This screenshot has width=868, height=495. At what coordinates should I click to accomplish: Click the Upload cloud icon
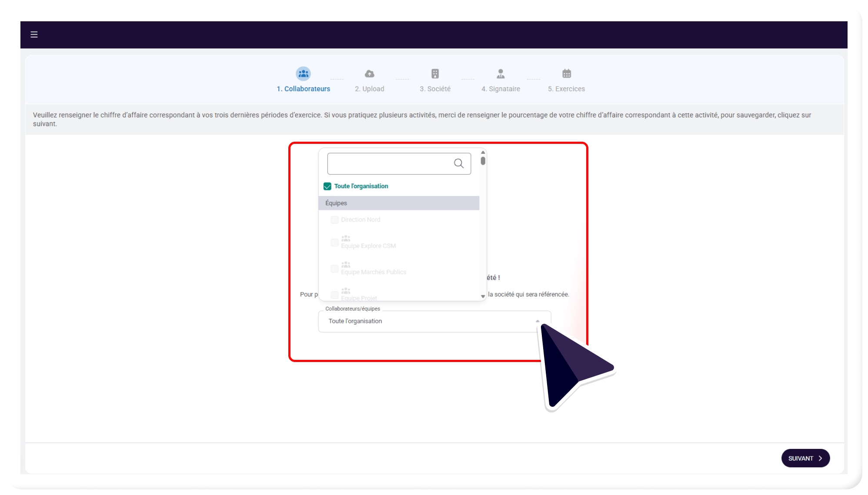point(369,73)
